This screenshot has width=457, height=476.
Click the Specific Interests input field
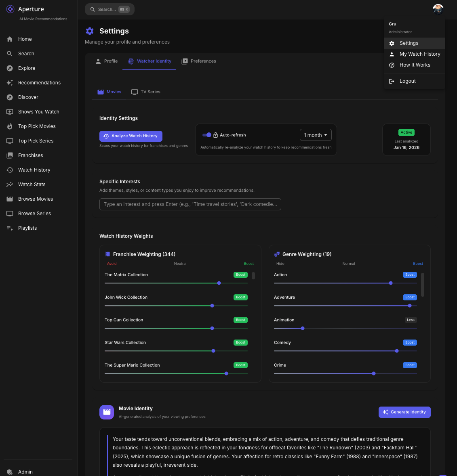[190, 204]
